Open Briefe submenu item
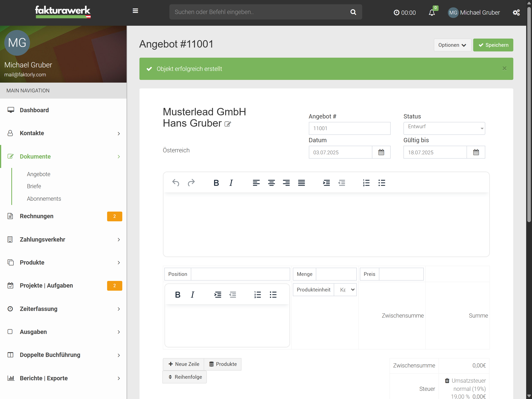The height and width of the screenshot is (399, 532). point(34,186)
